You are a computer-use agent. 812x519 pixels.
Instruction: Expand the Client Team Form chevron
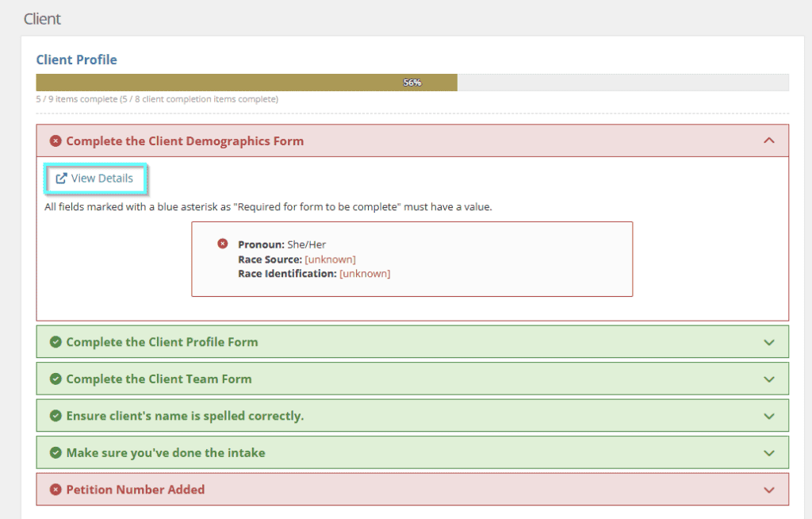click(x=769, y=379)
